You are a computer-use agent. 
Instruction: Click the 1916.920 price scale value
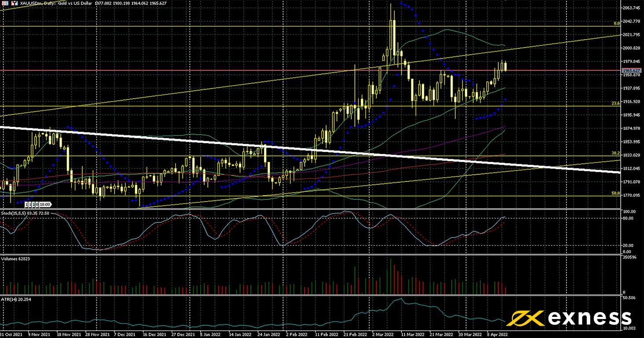(x=631, y=102)
